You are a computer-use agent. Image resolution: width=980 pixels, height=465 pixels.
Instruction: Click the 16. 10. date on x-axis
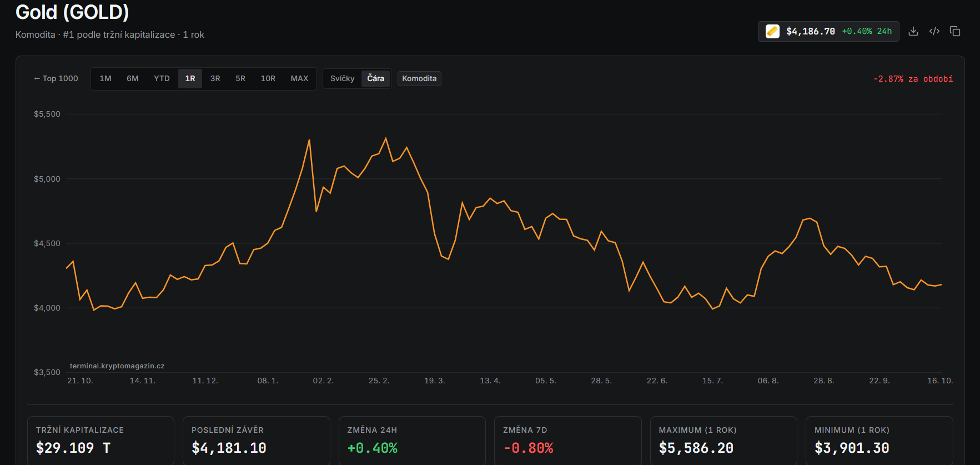pos(940,381)
